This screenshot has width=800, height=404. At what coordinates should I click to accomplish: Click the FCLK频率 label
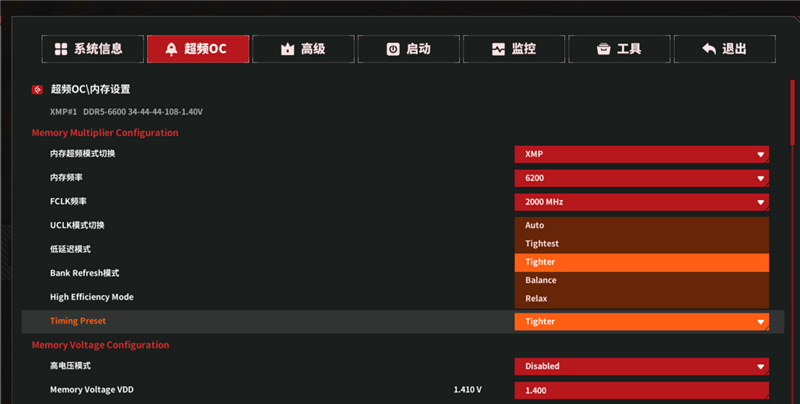[x=68, y=201]
